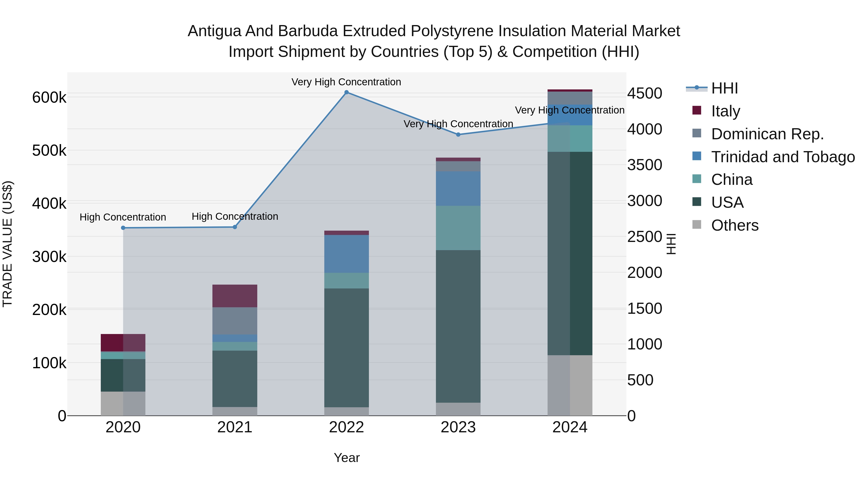Click the Trinidad and Tobago segment in 2023 bar
Image resolution: width=868 pixels, height=488 pixels.
click(458, 189)
